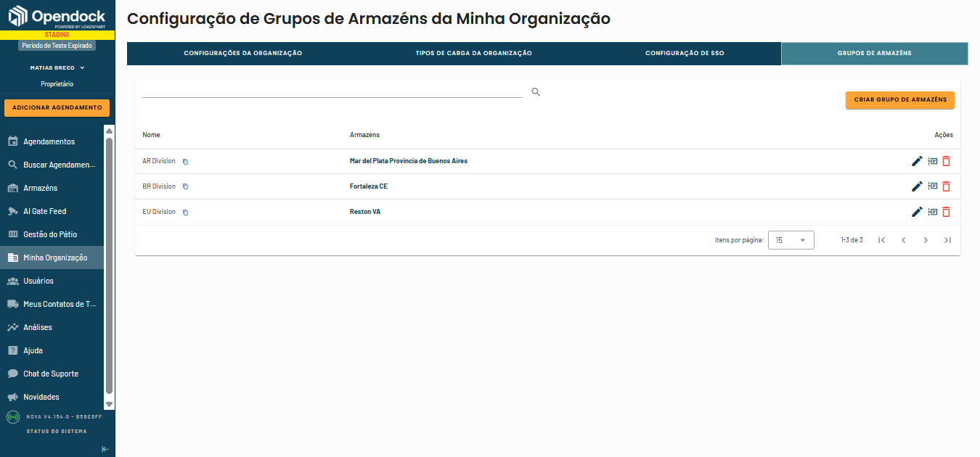Select the Grupos de Armazéns tab
This screenshot has width=980, height=457.
tap(875, 54)
